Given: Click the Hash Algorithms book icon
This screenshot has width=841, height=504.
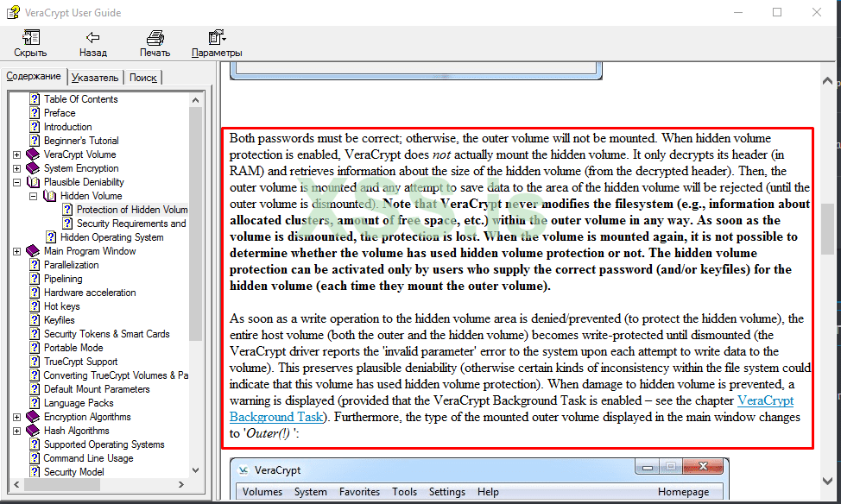Looking at the screenshot, I should click(34, 431).
